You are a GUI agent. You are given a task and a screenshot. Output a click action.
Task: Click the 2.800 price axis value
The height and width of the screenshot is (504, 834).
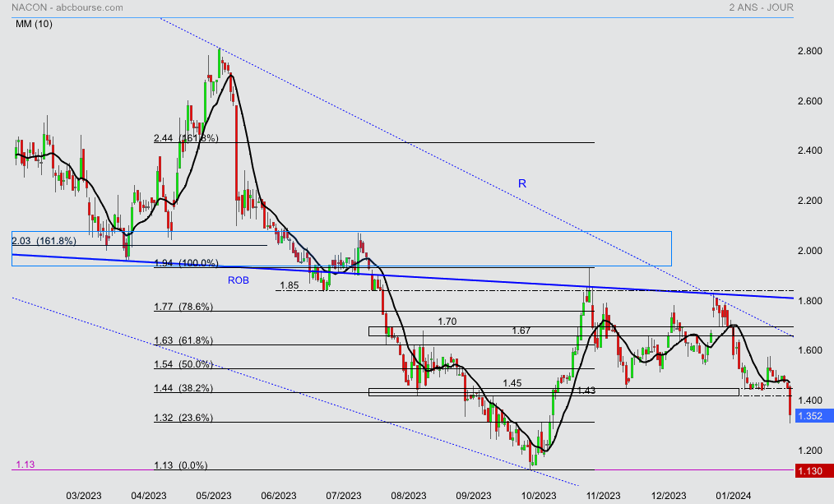(809, 51)
